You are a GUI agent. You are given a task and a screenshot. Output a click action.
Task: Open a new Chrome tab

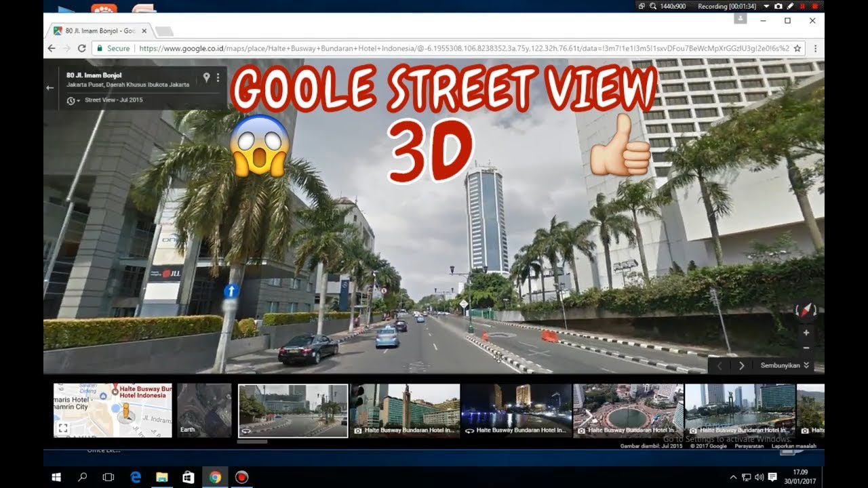164,31
